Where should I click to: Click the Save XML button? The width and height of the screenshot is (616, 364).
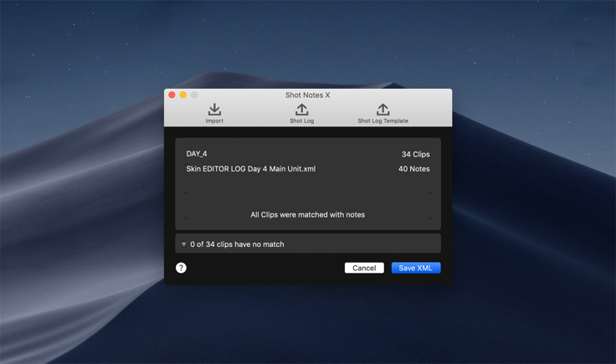tap(416, 268)
